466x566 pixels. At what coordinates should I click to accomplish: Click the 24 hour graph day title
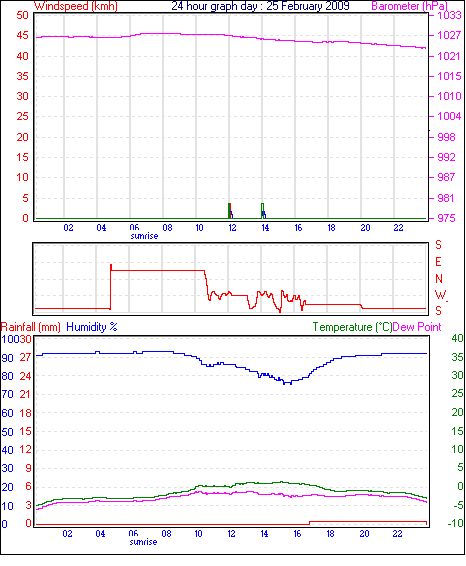coord(260,6)
